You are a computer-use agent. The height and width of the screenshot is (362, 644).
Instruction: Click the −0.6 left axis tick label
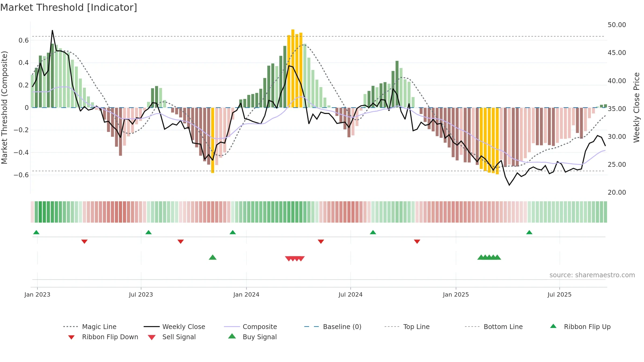pos(21,175)
